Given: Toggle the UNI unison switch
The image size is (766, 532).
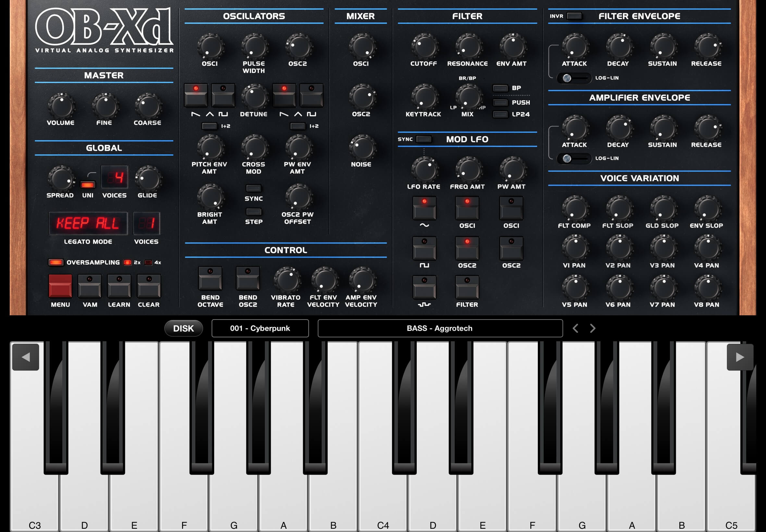Looking at the screenshot, I should coord(88,185).
